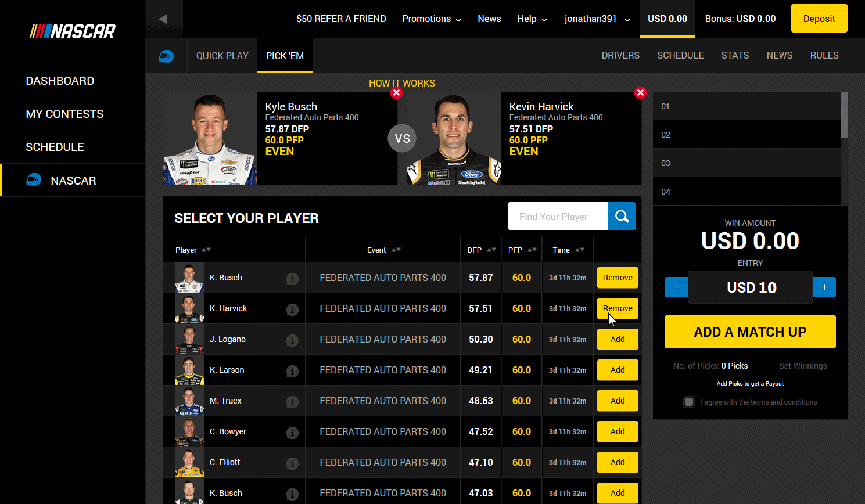
Task: Open info icon for K. Busch 57.87 row
Action: [x=292, y=279]
